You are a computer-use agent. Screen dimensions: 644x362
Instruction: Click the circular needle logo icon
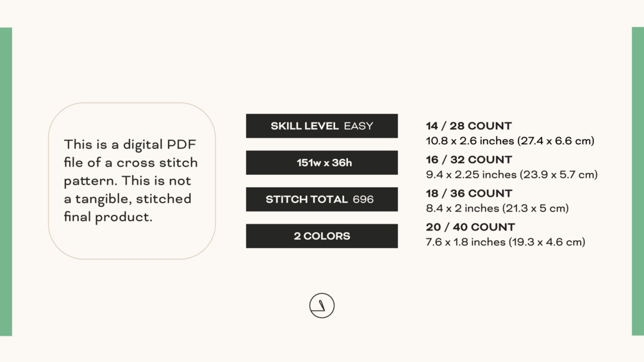(x=322, y=306)
